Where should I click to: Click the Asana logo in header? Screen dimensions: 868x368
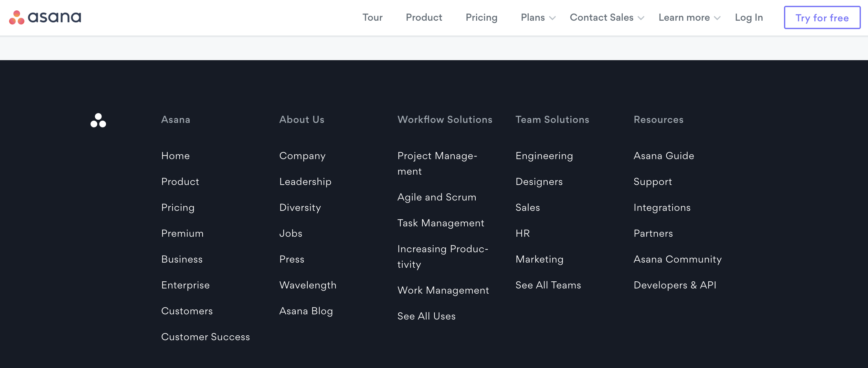(x=45, y=17)
